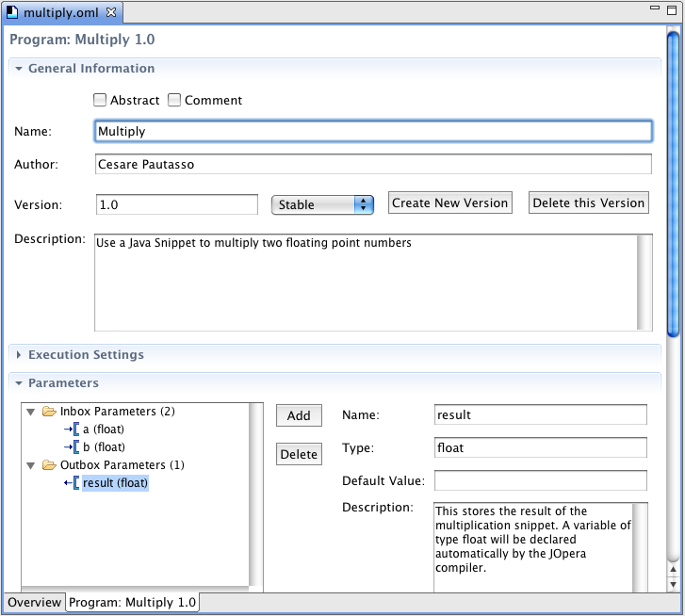
Task: Close the multiply.oml editor tab
Action: [112, 12]
